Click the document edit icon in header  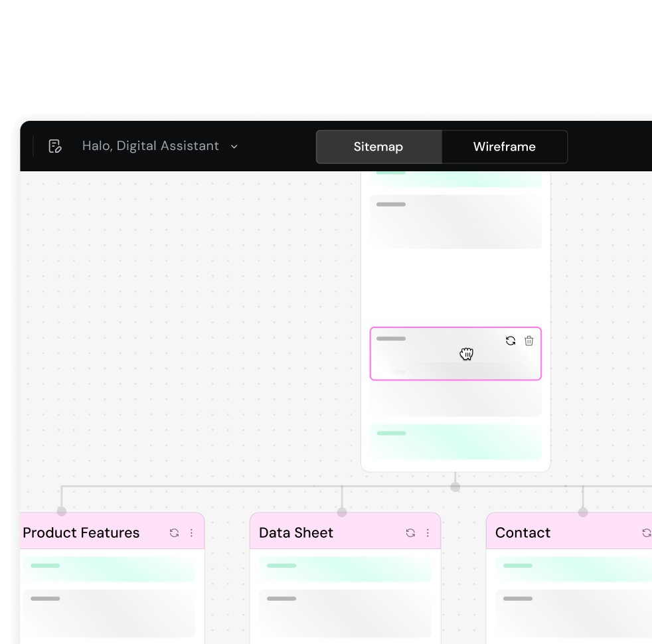[x=55, y=146]
